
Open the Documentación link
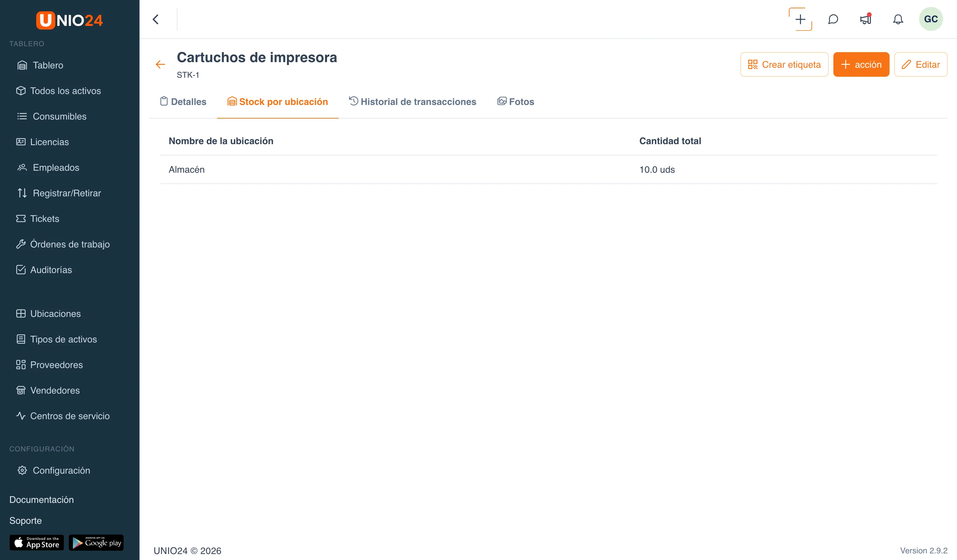(42, 500)
